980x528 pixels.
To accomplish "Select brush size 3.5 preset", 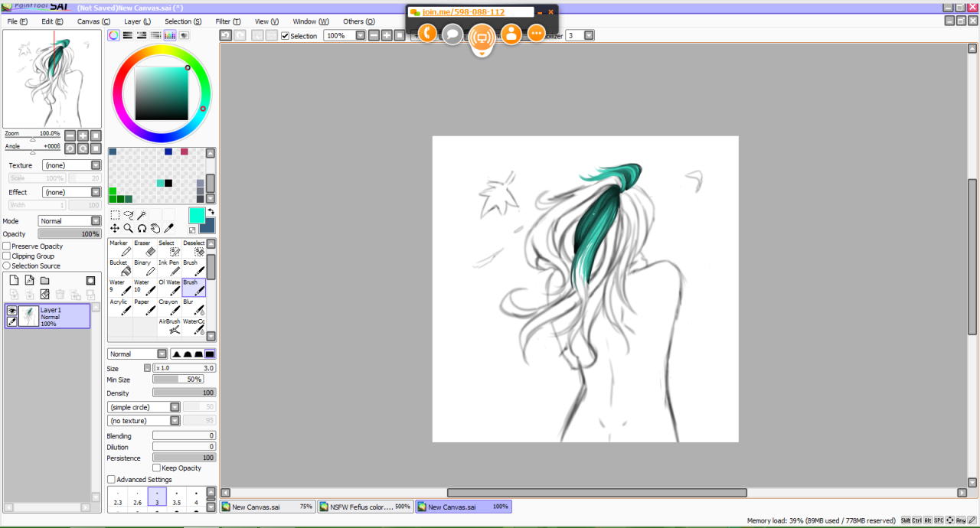I will click(x=176, y=497).
